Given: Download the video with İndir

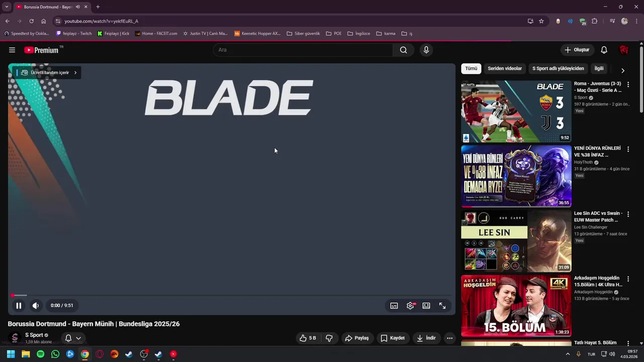Looking at the screenshot, I should (426, 338).
